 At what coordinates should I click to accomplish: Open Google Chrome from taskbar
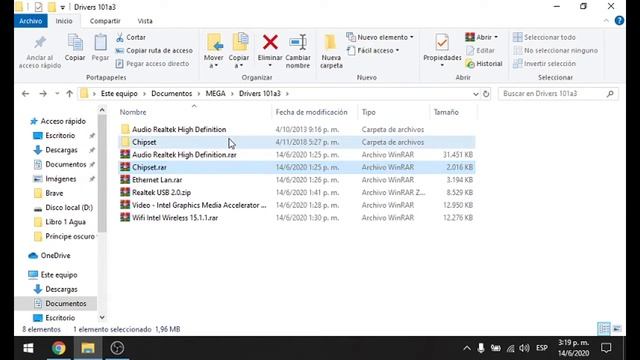58,348
